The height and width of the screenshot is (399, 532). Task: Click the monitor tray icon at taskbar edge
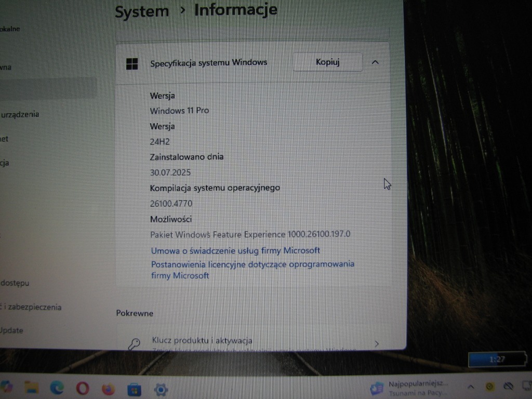[x=527, y=386]
